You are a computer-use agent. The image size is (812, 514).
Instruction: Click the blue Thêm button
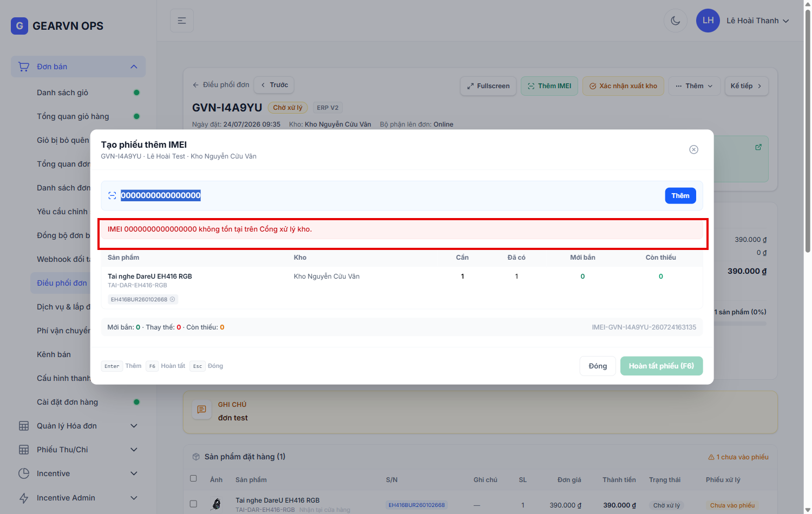[x=680, y=196]
